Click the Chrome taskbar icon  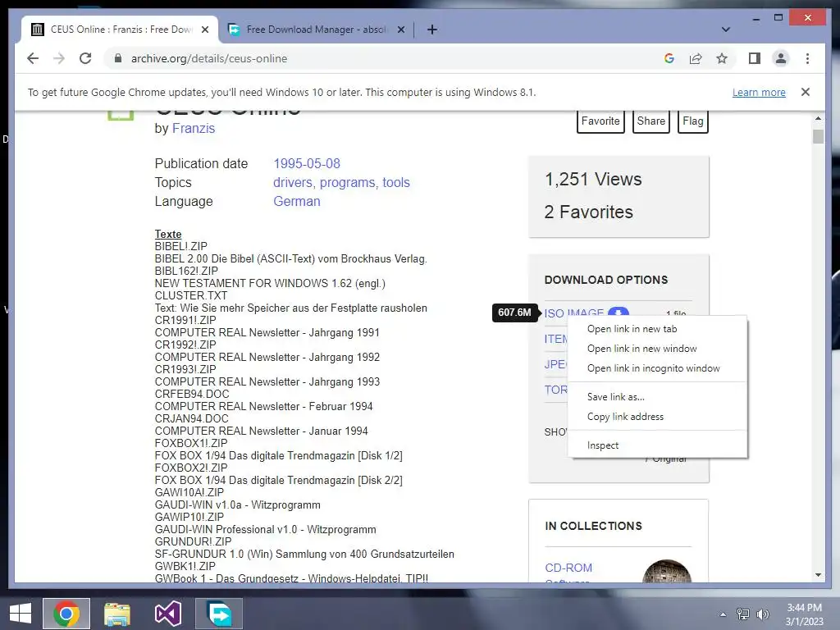[66, 614]
